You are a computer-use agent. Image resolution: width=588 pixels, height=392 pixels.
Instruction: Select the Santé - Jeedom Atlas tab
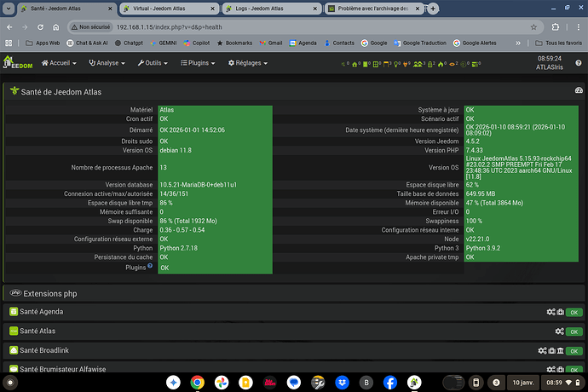click(x=66, y=9)
